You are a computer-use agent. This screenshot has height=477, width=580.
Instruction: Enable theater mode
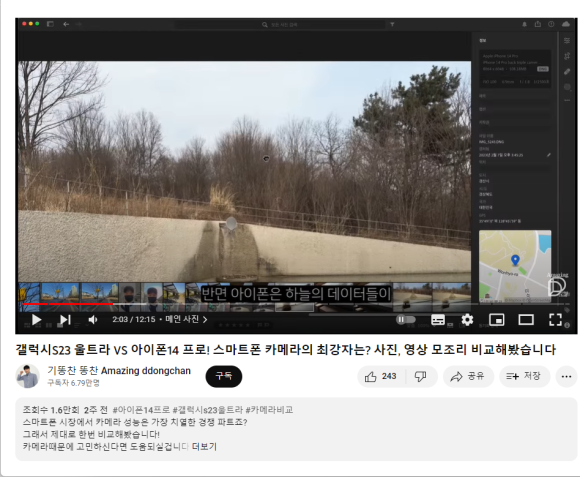(x=526, y=320)
